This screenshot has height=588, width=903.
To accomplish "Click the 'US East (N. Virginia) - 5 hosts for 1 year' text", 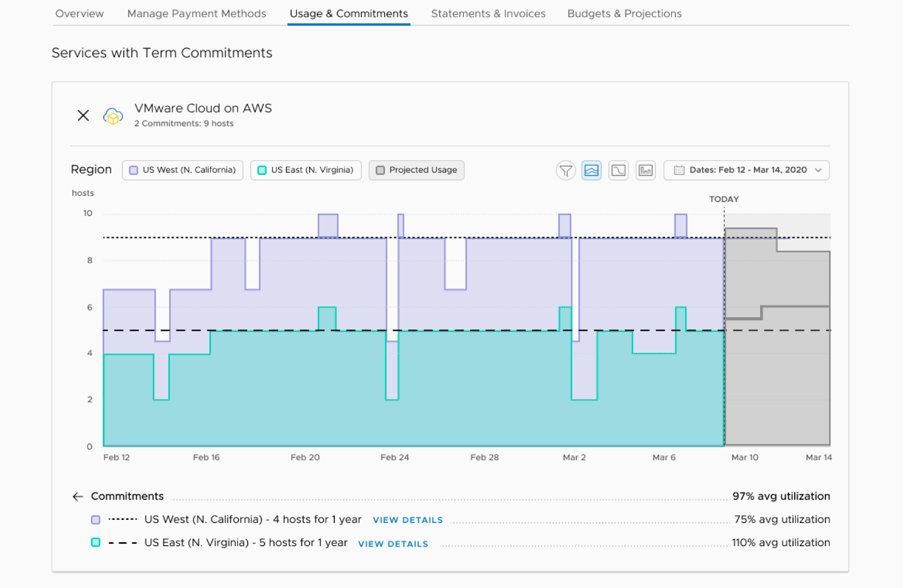I will (246, 543).
